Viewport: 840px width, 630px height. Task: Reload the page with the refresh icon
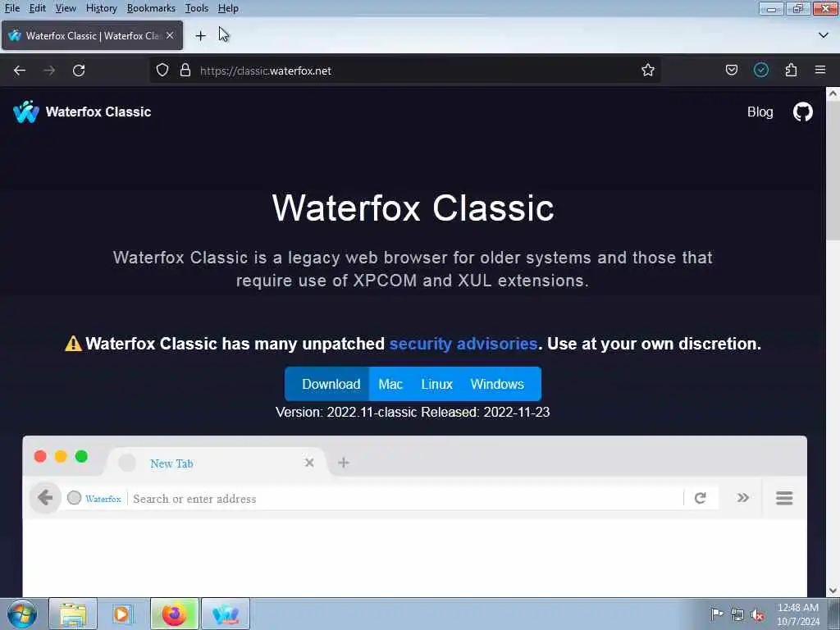tap(79, 71)
